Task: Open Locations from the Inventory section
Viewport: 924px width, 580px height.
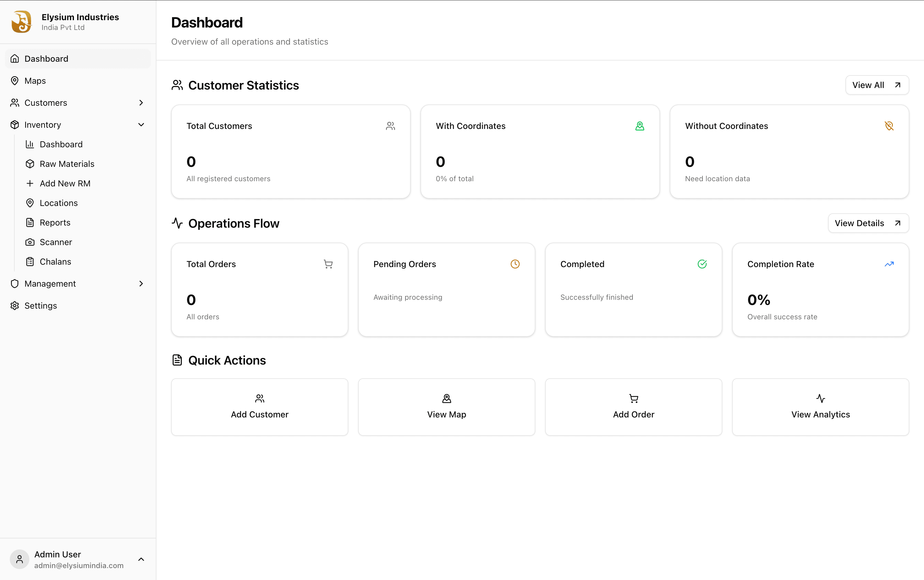Action: pyautogui.click(x=58, y=203)
